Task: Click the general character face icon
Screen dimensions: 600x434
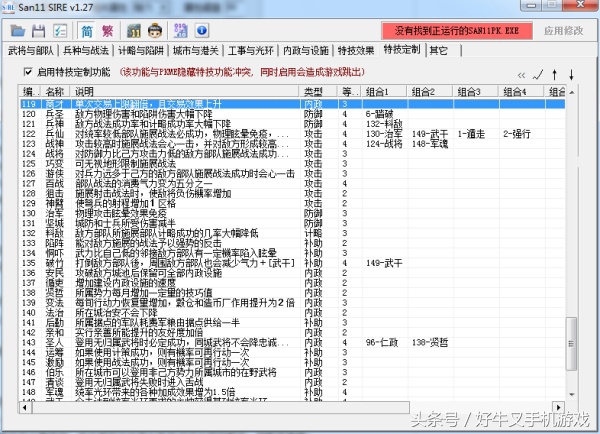Action: (x=155, y=31)
